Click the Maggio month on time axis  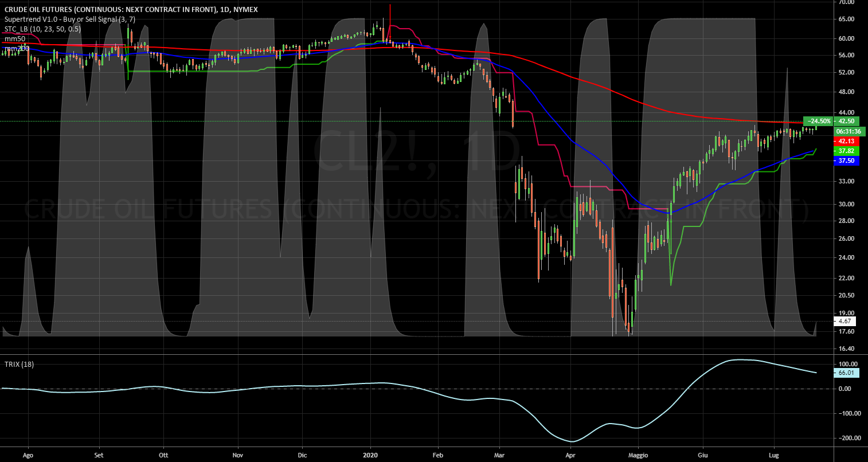[638, 456]
